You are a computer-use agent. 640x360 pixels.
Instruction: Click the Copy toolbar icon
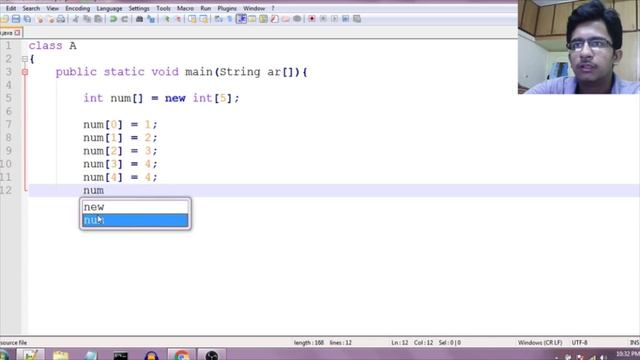87,19
